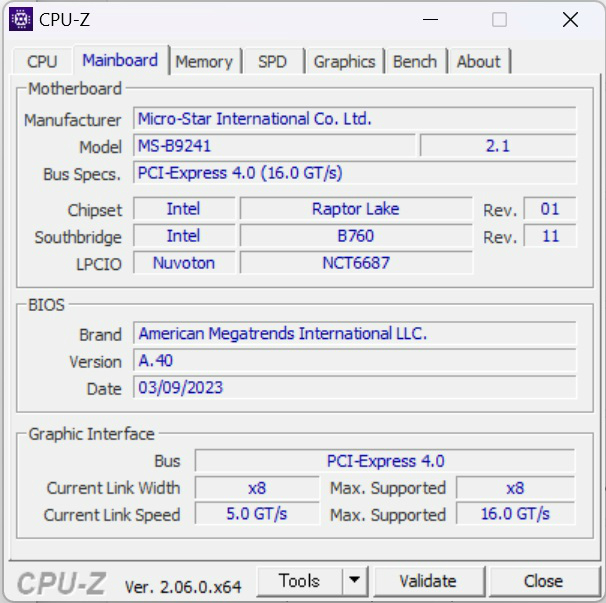The image size is (606, 603).
Task: Click the B760 southbridge value
Action: [x=356, y=236]
